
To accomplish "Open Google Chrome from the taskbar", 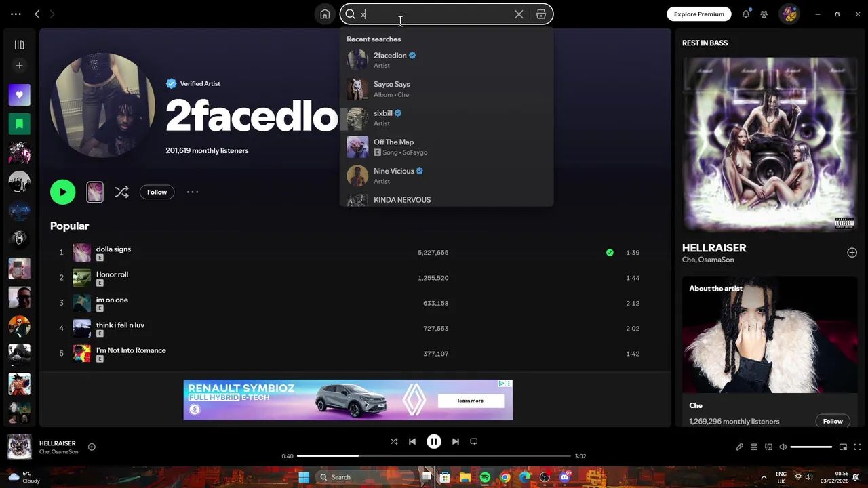I will click(505, 477).
